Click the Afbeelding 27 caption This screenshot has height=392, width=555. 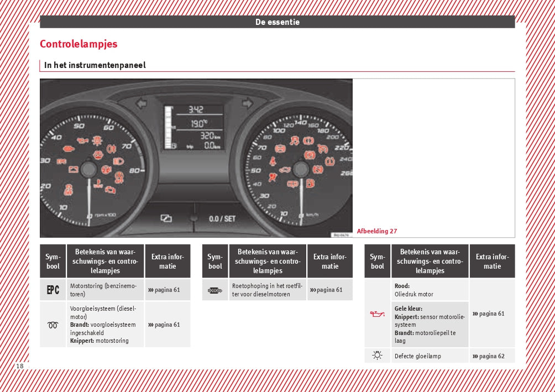377,231
